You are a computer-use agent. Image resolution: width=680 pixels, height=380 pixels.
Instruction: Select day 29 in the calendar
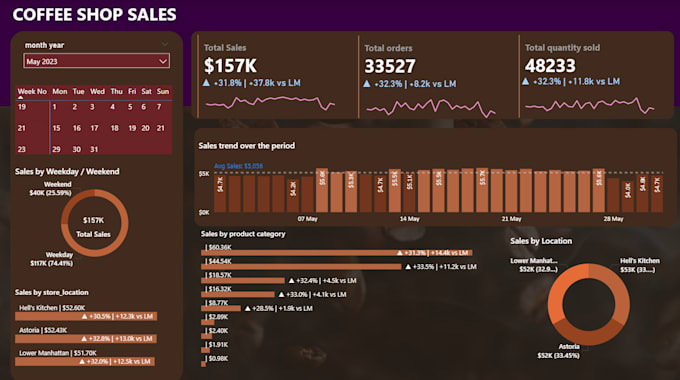(x=56, y=149)
